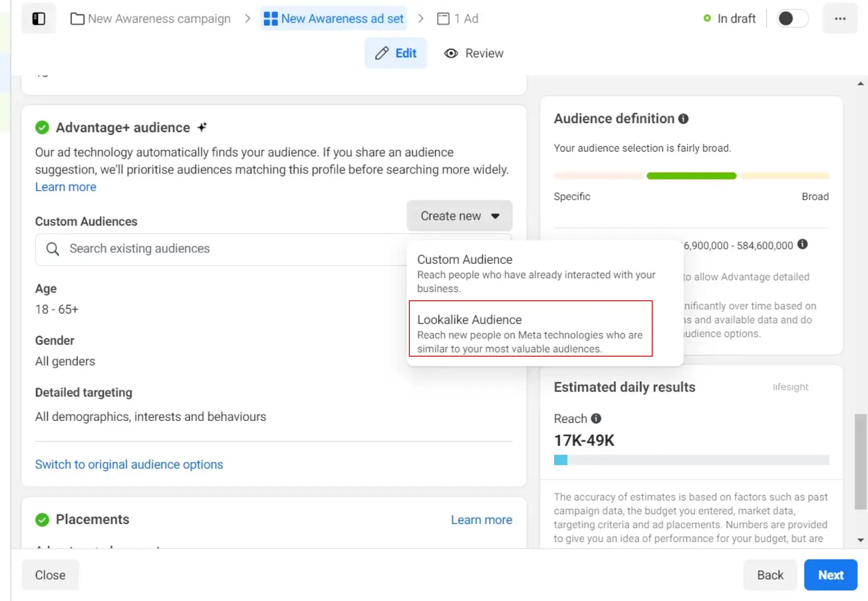Click the Advantage+ audience sparkle icon
Screen dimensions: 868x601
[202, 127]
